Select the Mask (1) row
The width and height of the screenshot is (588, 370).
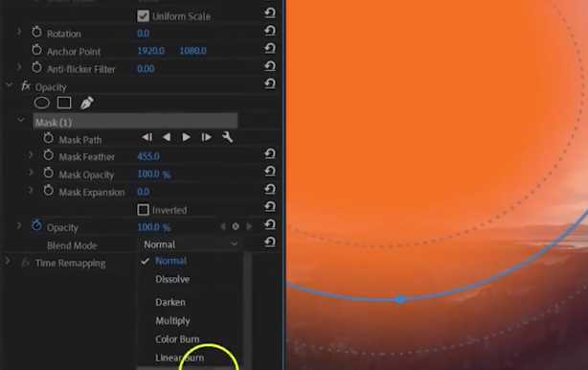135,122
